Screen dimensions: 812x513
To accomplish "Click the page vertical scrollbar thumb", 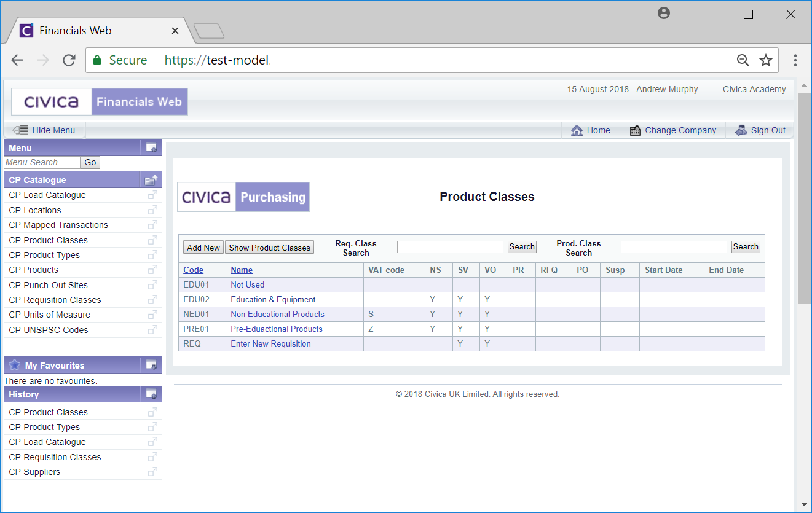I will (x=804, y=198).
